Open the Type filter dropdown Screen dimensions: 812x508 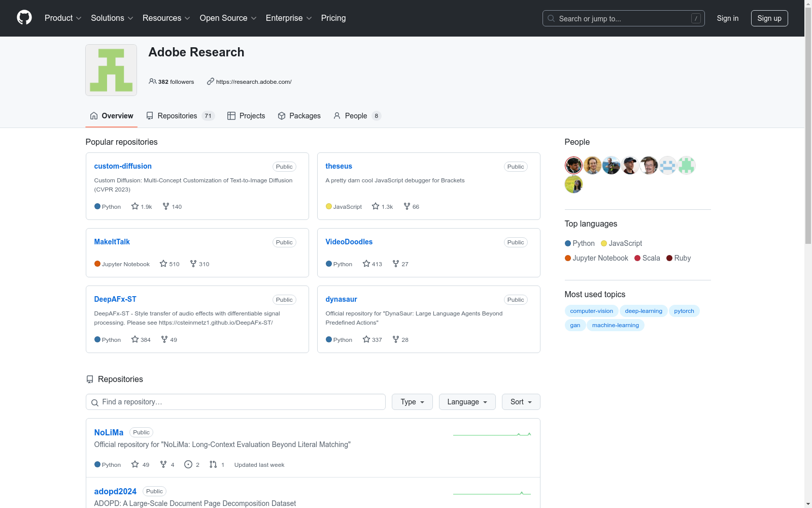(x=412, y=402)
